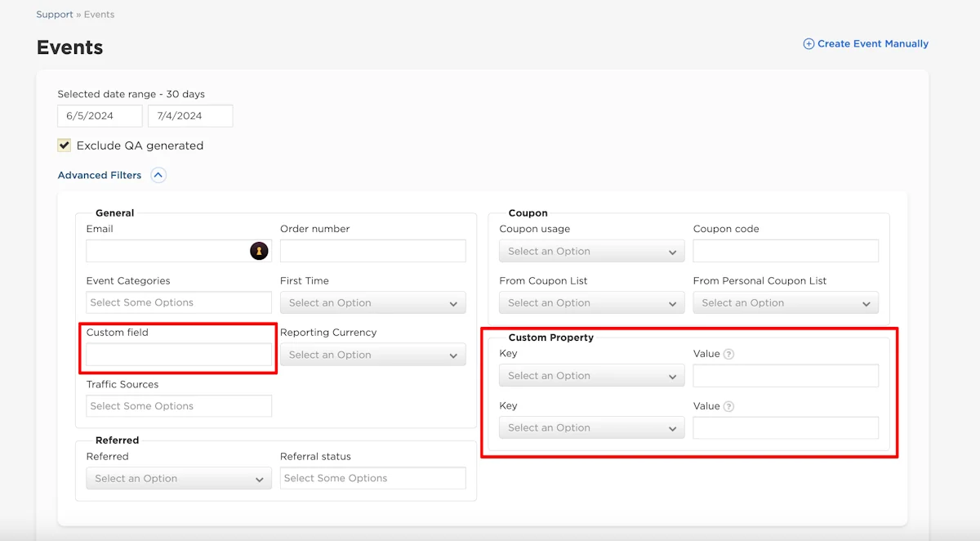Click the Coupon group heading
Image resolution: width=980 pixels, height=541 pixels.
pyautogui.click(x=528, y=212)
